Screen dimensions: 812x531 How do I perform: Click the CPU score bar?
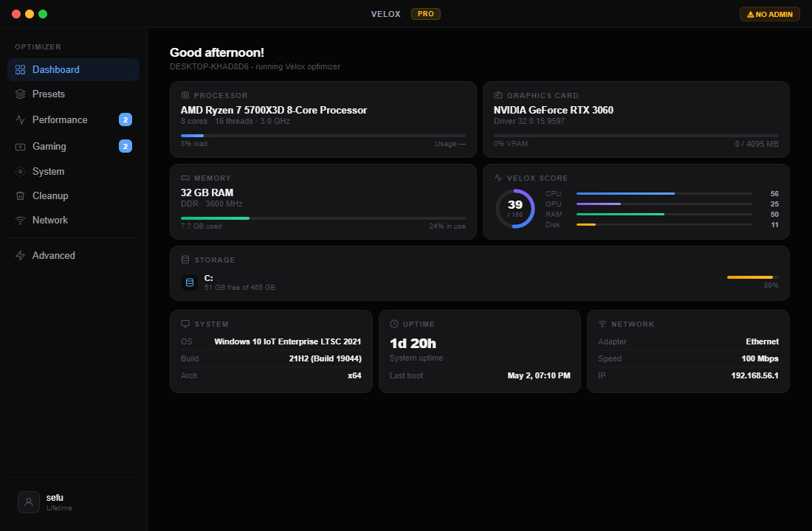pyautogui.click(x=664, y=193)
